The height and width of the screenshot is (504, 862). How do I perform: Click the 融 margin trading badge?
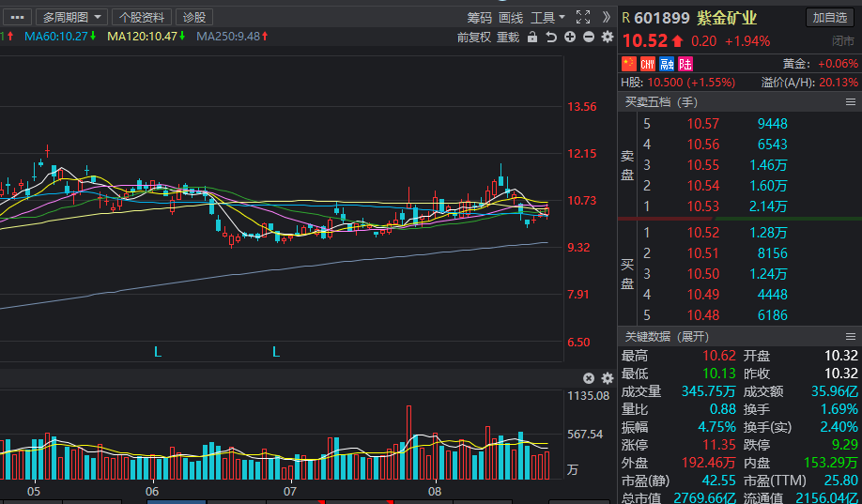point(667,64)
